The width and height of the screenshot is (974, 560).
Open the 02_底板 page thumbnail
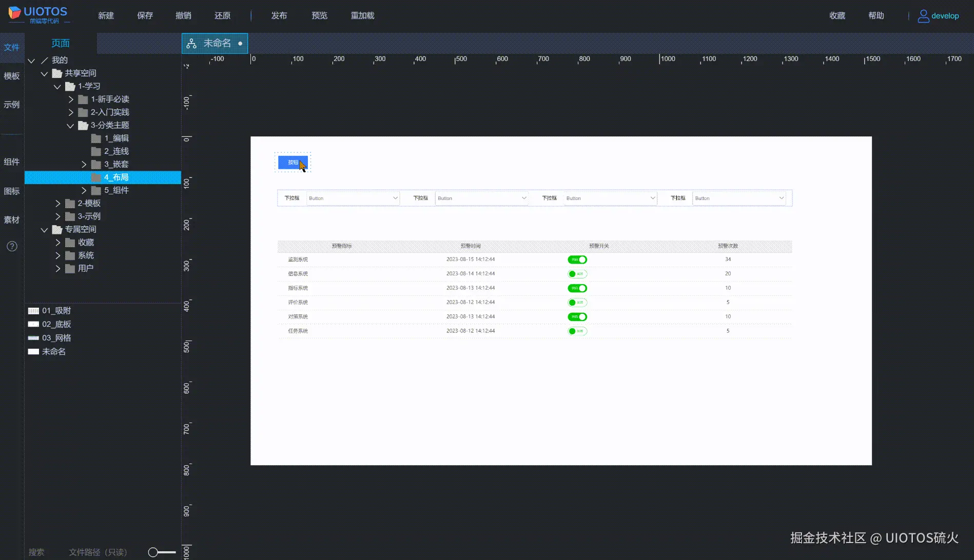(33, 324)
